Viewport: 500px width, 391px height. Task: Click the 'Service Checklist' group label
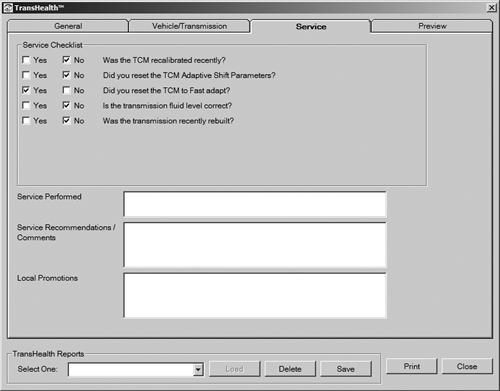[52, 45]
